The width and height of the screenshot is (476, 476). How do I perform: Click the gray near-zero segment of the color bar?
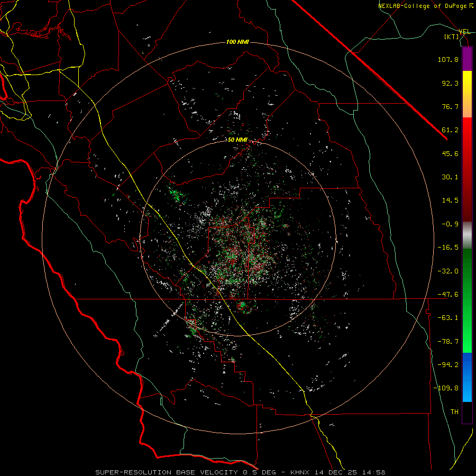point(467,235)
